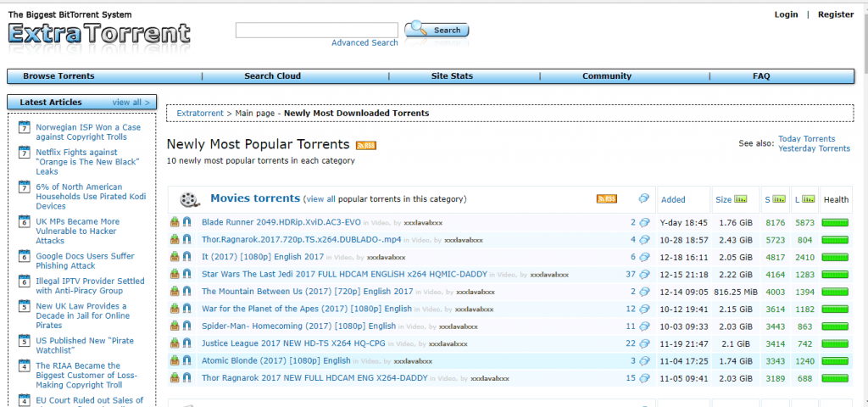Open Browse Torrents menu
This screenshot has height=407, width=868.
click(58, 76)
